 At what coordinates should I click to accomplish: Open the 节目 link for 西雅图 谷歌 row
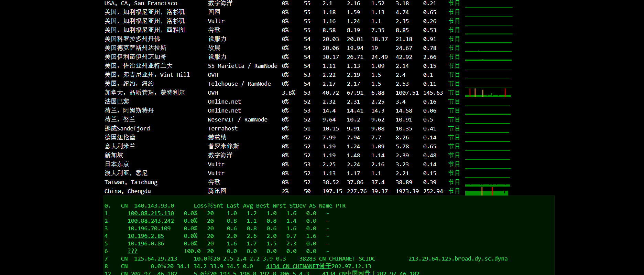pyautogui.click(x=454, y=30)
